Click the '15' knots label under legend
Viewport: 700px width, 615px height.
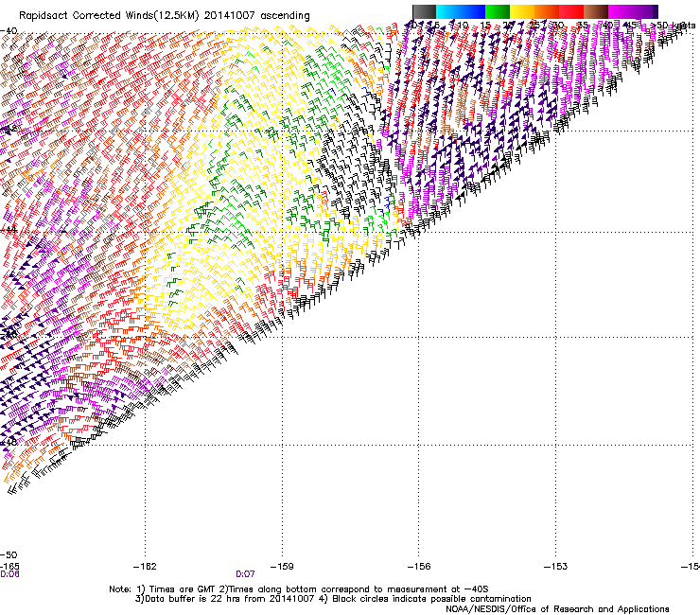485,26
